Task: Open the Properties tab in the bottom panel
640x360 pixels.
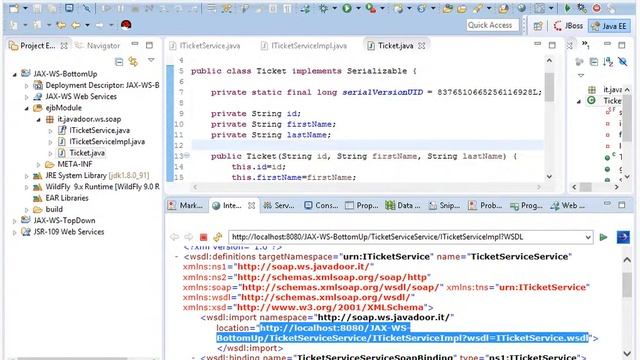Action: (362, 206)
